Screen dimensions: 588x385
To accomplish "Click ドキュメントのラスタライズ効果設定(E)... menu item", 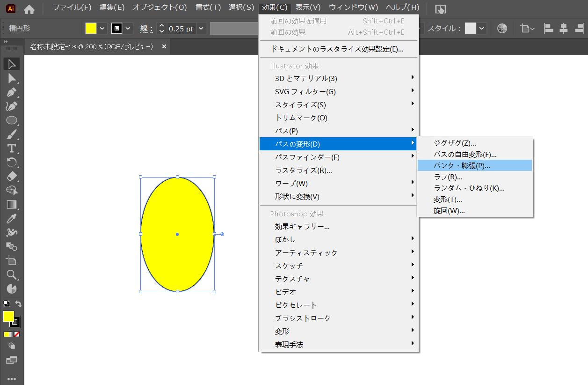I will click(x=337, y=49).
